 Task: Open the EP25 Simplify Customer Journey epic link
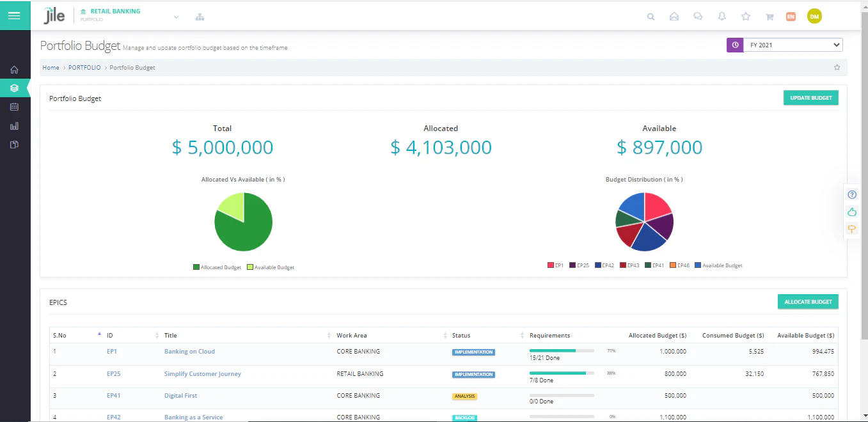(203, 373)
